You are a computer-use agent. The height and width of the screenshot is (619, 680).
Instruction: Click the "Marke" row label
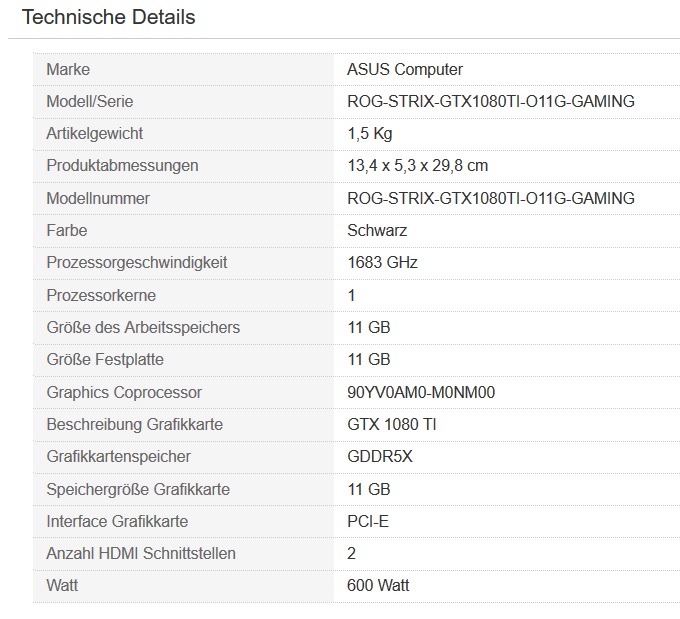coord(68,69)
